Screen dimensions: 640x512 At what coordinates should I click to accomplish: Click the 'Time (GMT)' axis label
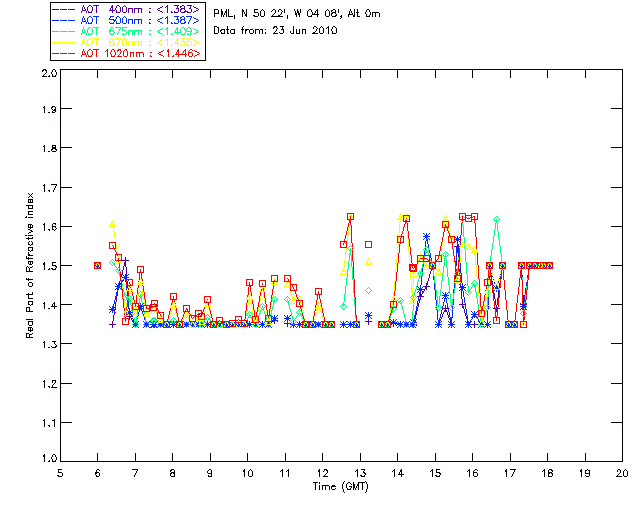[x=340, y=486]
